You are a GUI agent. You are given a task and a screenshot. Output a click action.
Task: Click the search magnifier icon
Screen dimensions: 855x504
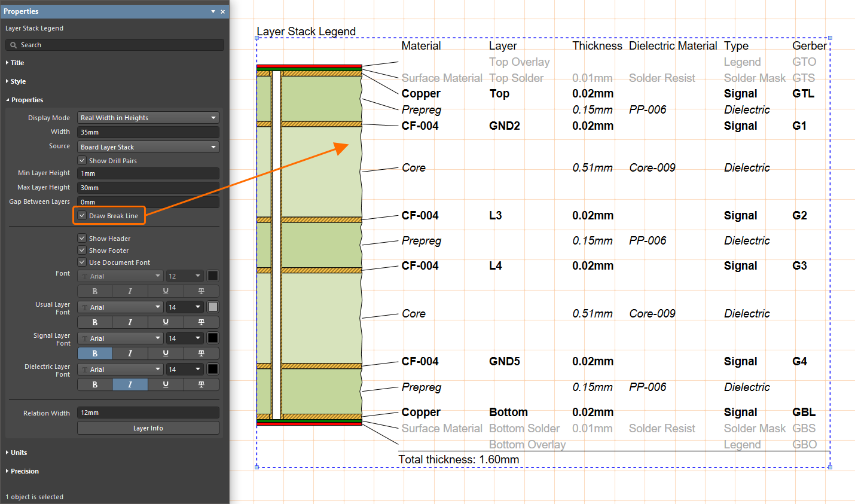pos(14,45)
